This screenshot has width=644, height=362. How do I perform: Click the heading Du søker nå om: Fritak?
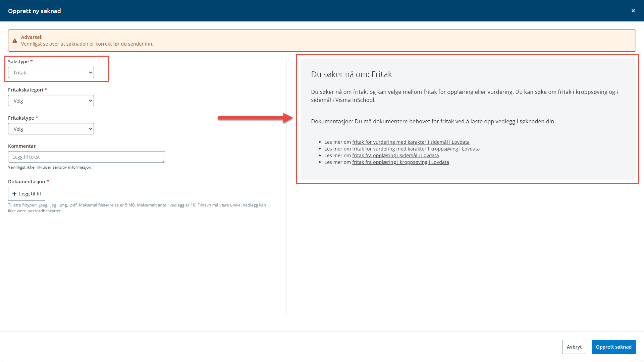coord(351,74)
